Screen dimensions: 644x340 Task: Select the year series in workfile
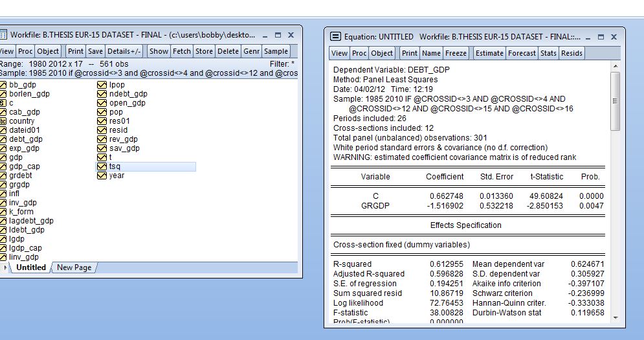[x=117, y=176]
